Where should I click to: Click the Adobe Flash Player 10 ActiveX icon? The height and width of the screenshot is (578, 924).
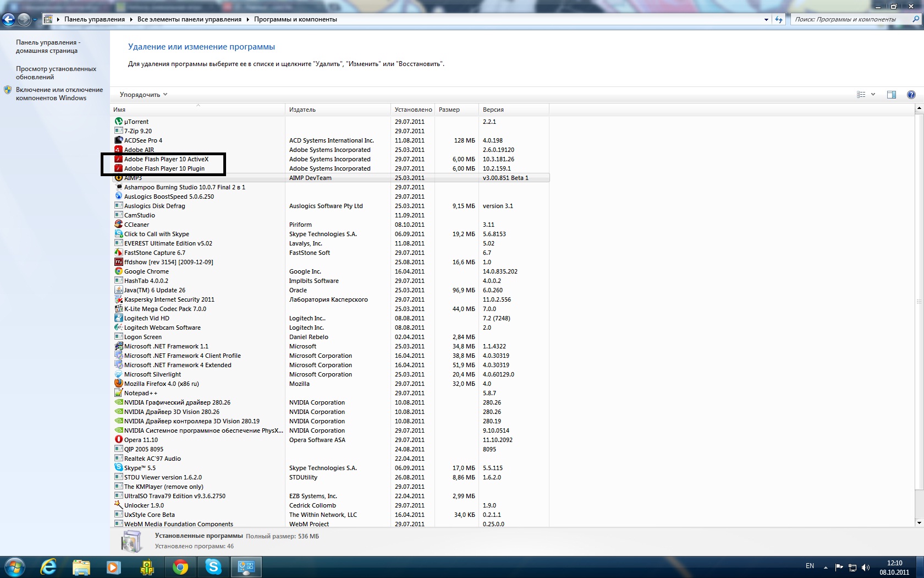point(118,159)
